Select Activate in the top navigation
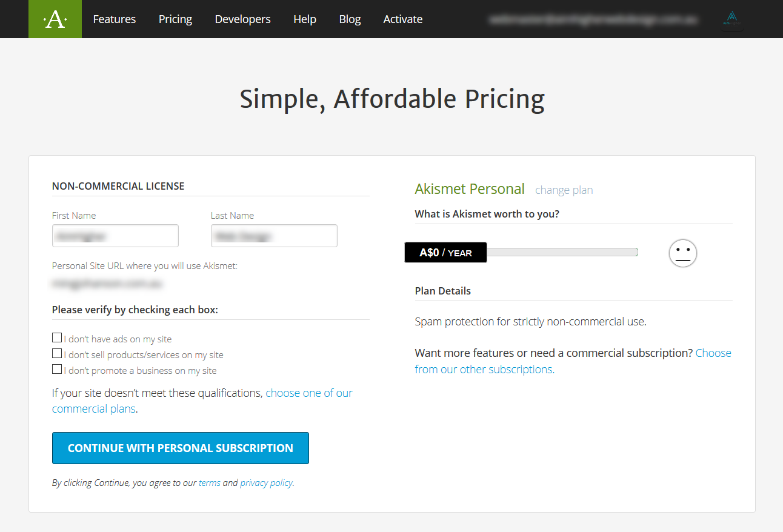Screen dimensions: 783x532 point(403,19)
